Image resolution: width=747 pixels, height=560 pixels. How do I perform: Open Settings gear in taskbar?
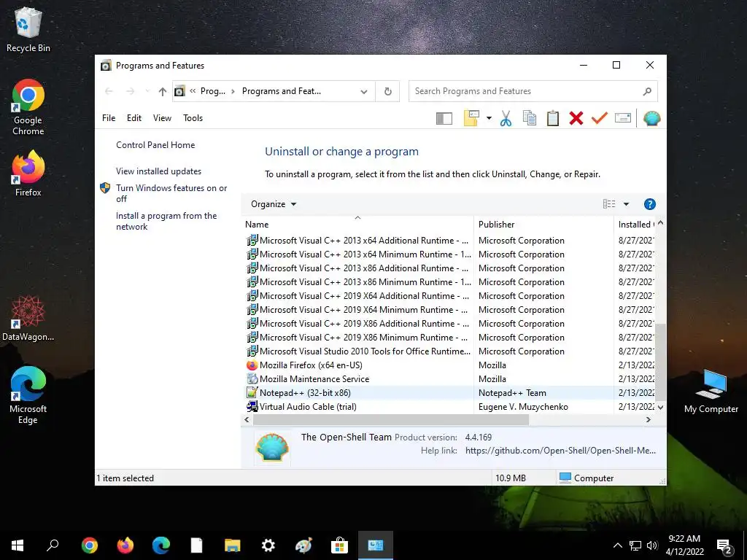[x=268, y=545]
